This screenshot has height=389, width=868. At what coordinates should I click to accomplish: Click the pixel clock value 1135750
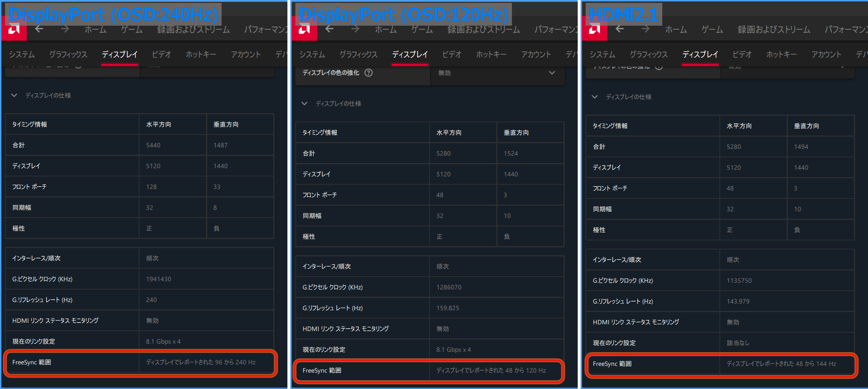(739, 281)
